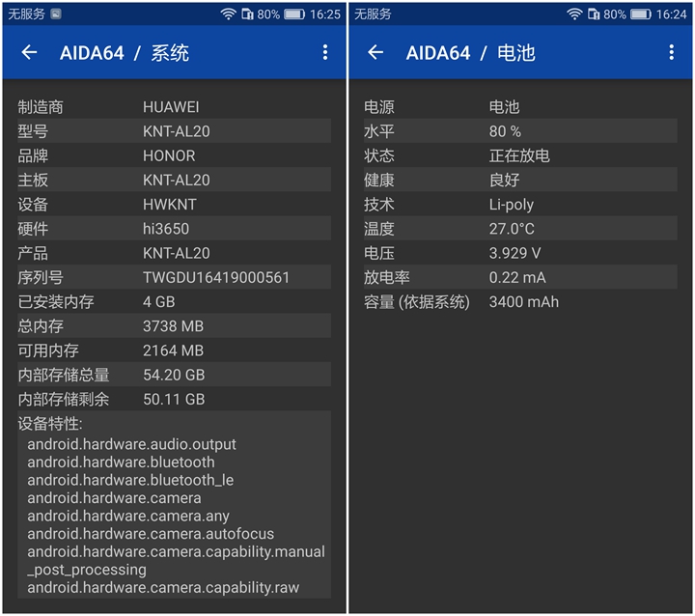Screen dimensions: 695x616
Task: Select the 状态 正在放电 row
Action: click(520, 155)
